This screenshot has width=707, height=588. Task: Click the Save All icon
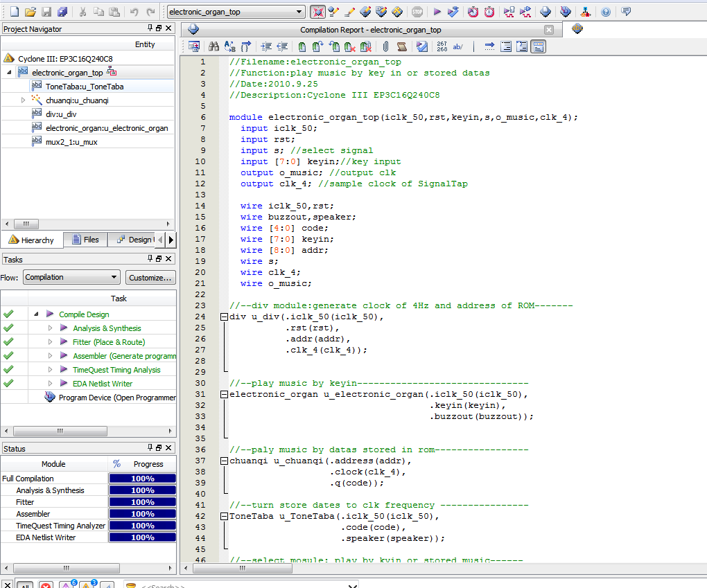[x=62, y=12]
